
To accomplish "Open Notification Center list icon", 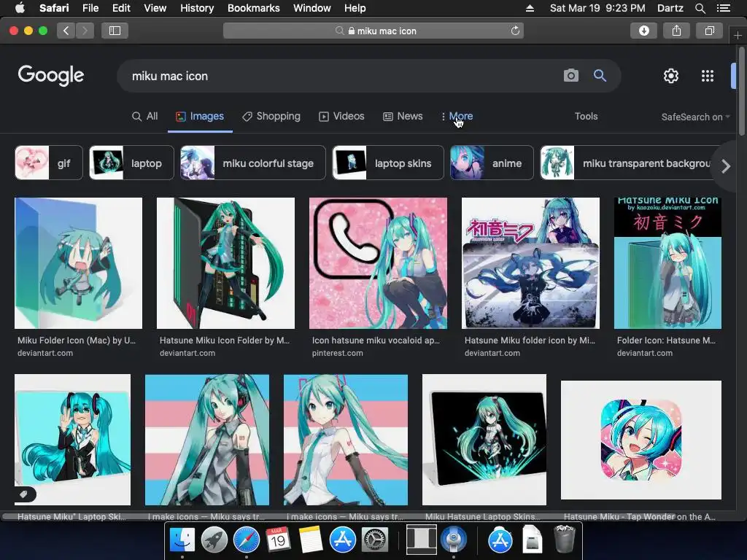I will 724,8.
